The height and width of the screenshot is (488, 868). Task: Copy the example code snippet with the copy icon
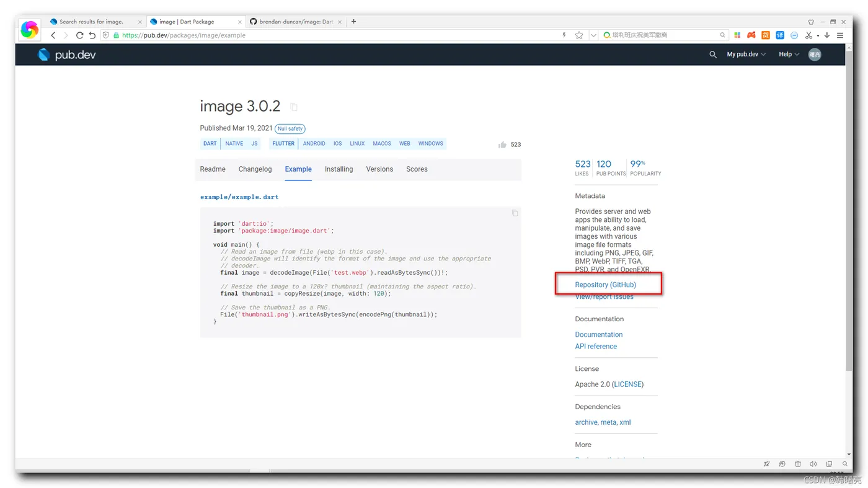515,213
